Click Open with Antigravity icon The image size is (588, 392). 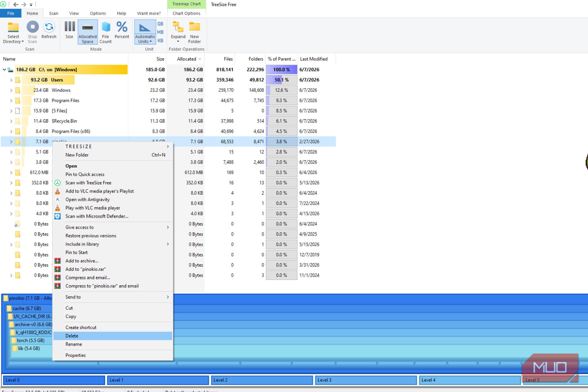57,199
